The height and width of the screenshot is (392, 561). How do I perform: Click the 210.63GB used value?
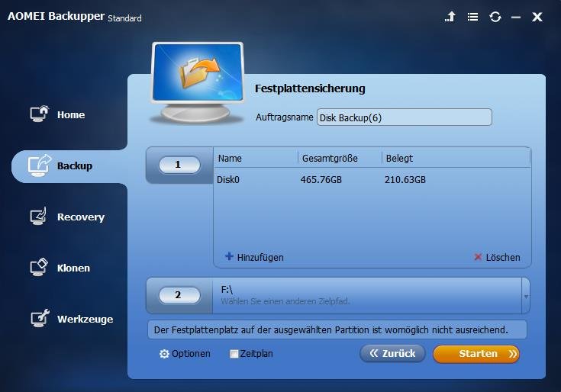(x=405, y=180)
